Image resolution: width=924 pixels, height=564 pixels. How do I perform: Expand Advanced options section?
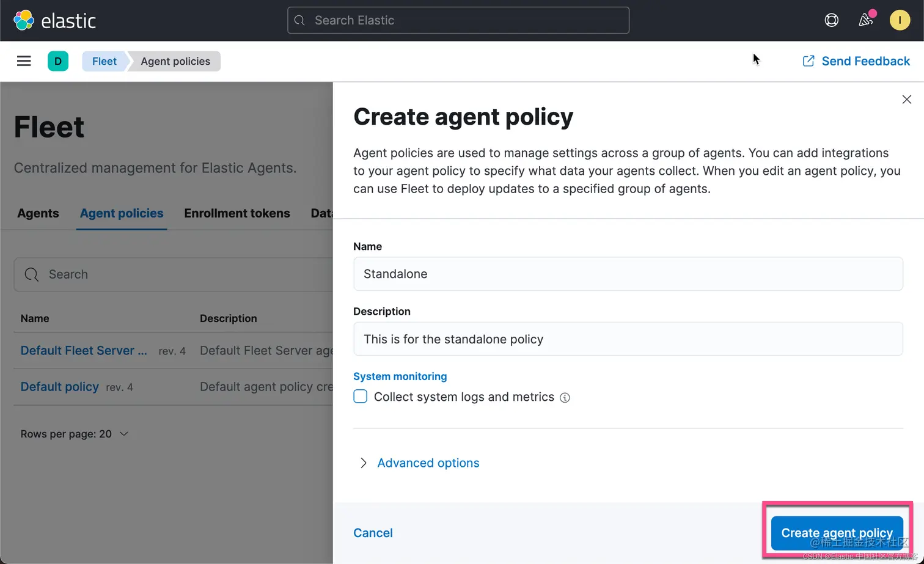click(428, 463)
